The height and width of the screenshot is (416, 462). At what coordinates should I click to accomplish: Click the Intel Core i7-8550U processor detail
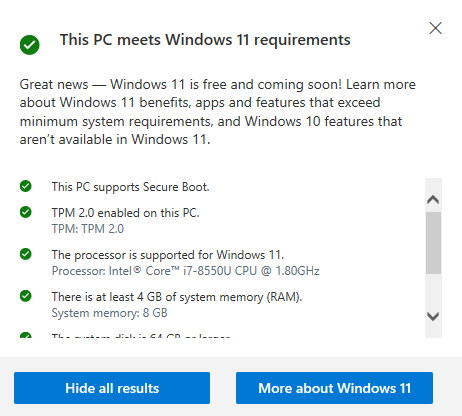tap(185, 271)
